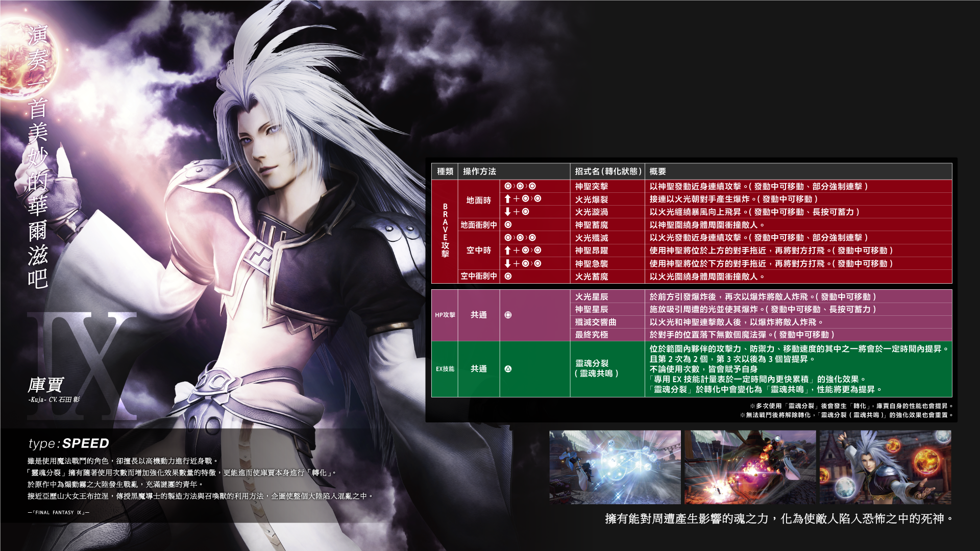The width and height of the screenshot is (980, 551).
Task: Select the HP攻擊 category cell
Action: coord(445,315)
